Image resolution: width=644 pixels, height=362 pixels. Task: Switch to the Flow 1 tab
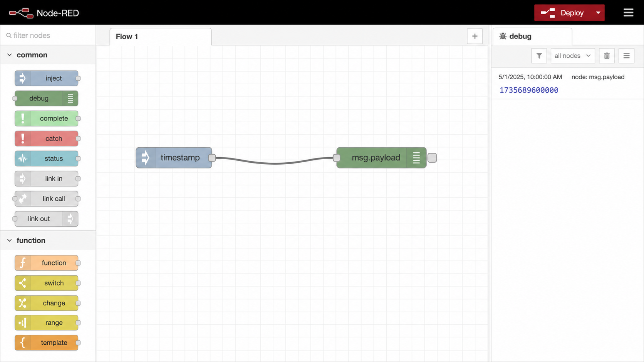coord(161,37)
